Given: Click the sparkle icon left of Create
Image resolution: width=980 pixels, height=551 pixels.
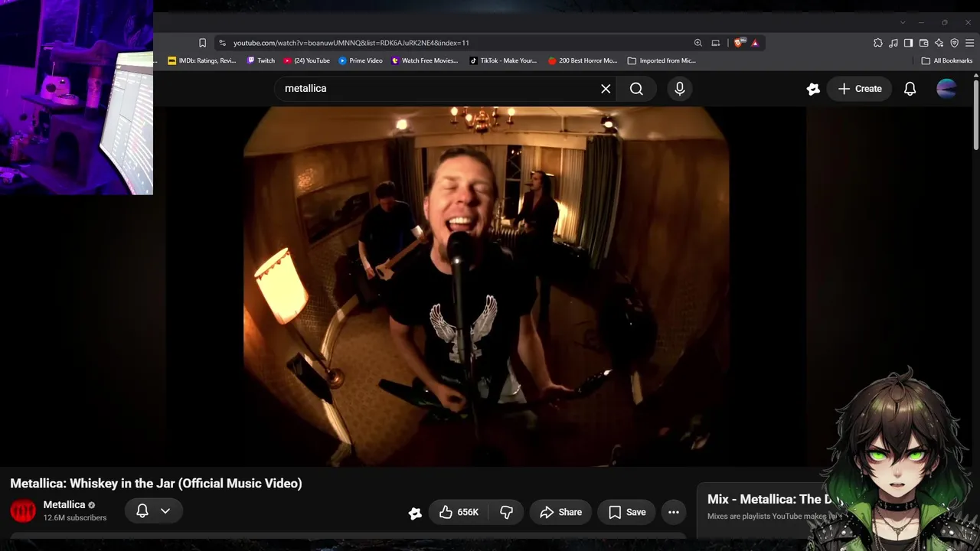Looking at the screenshot, I should pyautogui.click(x=813, y=89).
